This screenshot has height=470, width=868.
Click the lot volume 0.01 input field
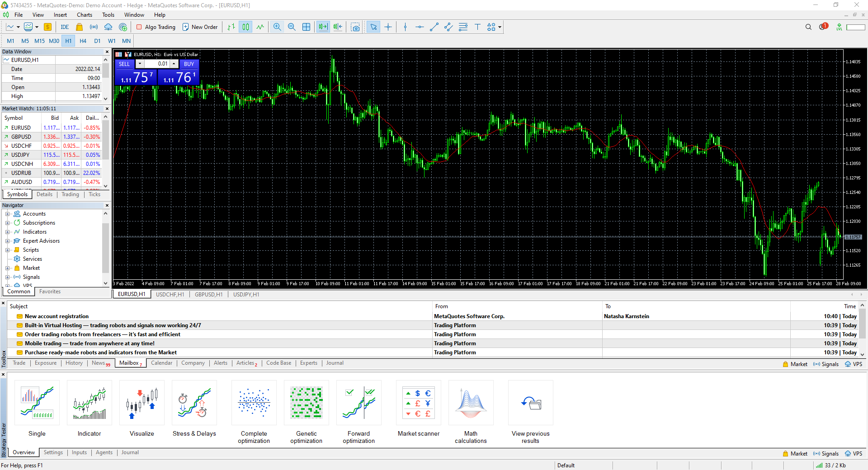pos(157,64)
